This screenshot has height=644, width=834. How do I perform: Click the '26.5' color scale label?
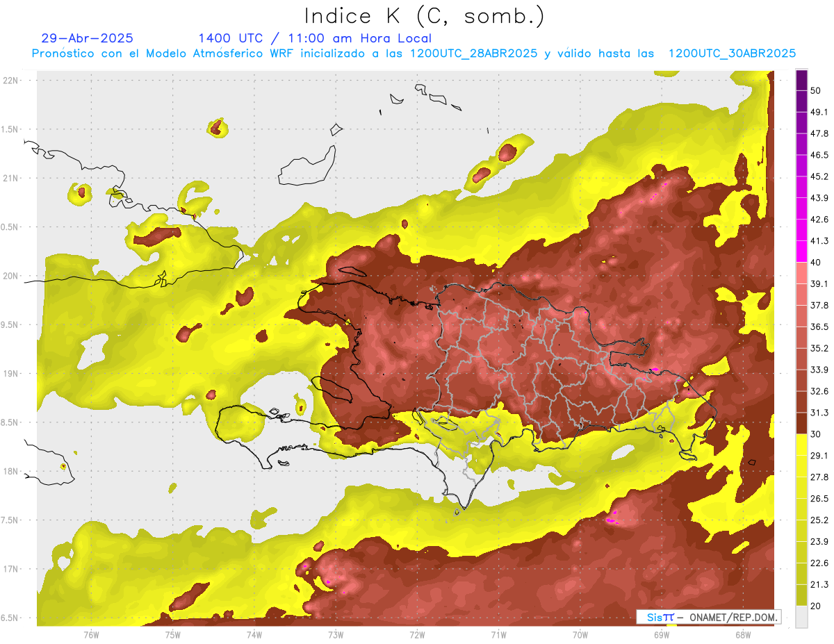point(819,498)
